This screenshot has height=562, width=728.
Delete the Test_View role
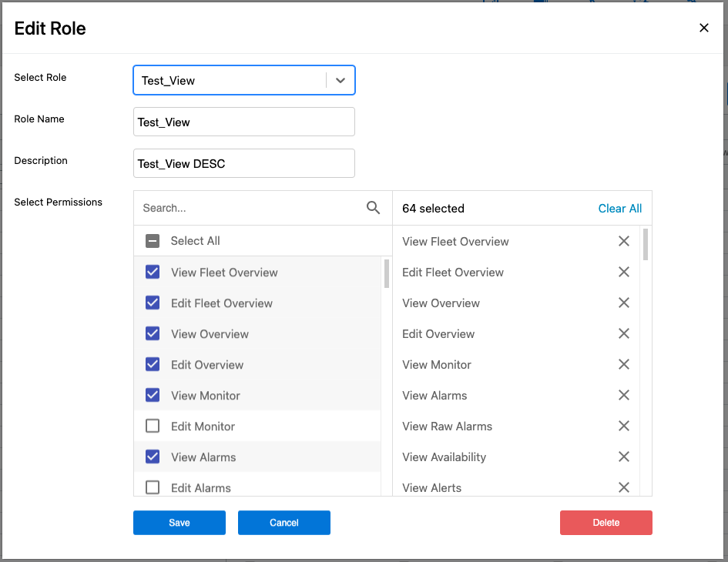pos(606,523)
